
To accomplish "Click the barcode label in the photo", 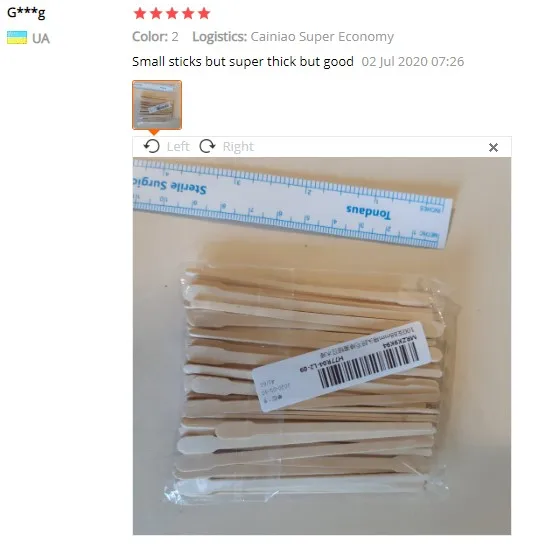I will click(341, 367).
